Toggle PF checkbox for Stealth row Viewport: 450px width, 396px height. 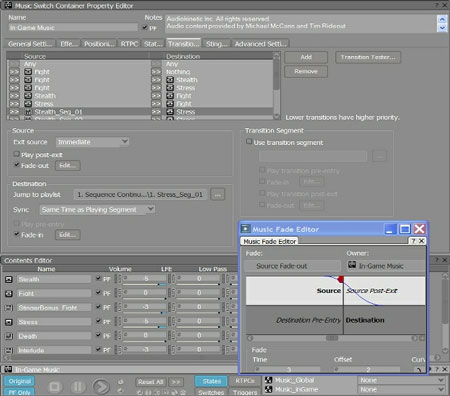tap(98, 278)
